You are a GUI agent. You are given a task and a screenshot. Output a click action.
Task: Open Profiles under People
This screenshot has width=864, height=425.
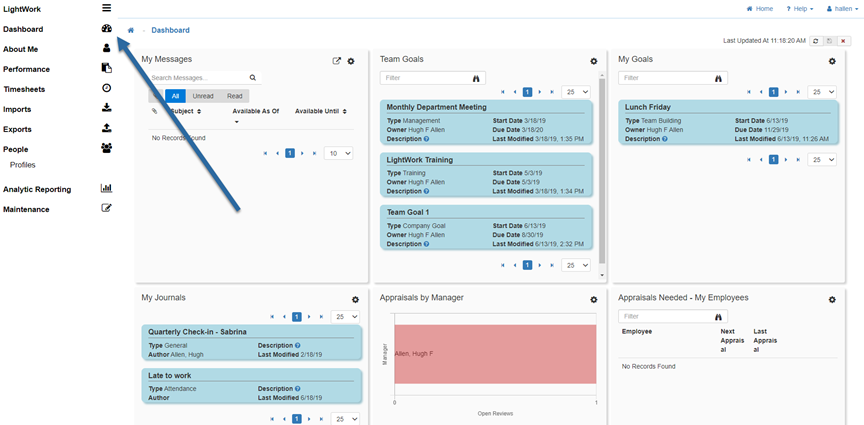23,164
